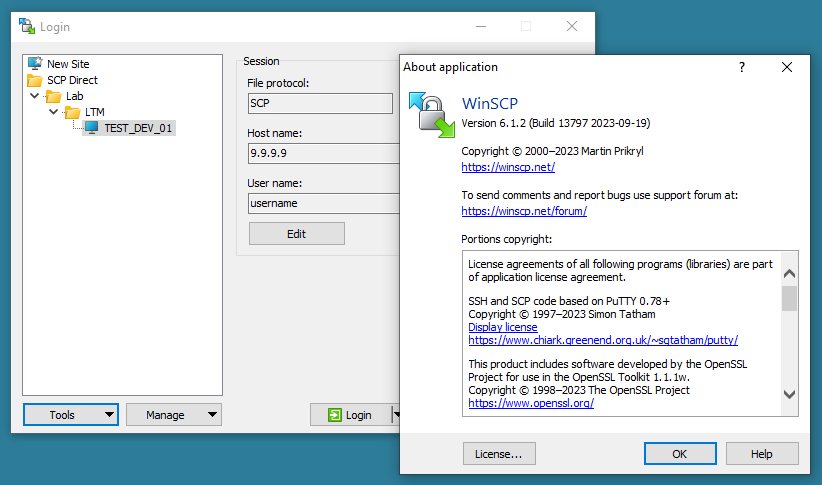The width and height of the screenshot is (822, 485).
Task: Click the Host name input field
Action: tap(320, 153)
